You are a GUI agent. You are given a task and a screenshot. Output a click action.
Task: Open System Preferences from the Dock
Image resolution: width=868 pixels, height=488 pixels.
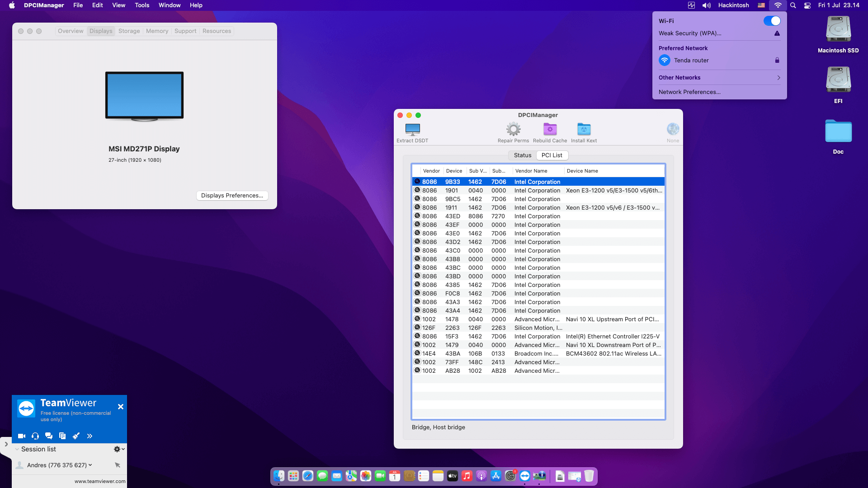(510, 476)
